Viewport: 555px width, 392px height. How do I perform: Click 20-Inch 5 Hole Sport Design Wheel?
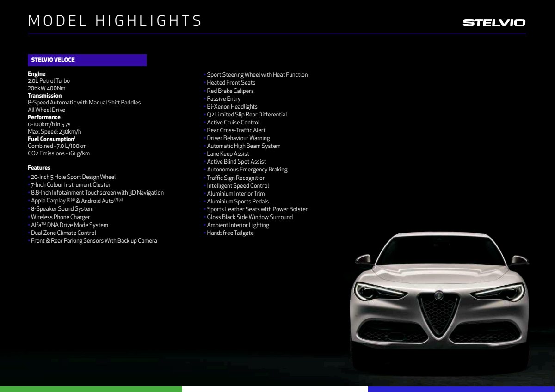click(x=73, y=177)
